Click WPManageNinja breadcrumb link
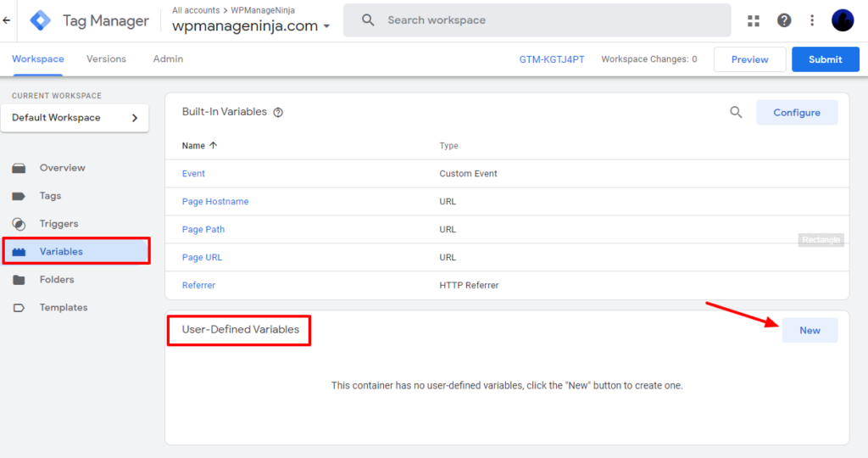 (x=263, y=10)
